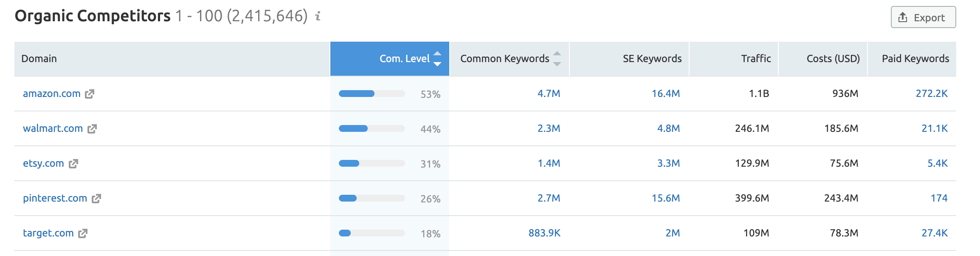Click the Export button

pyautogui.click(x=923, y=17)
